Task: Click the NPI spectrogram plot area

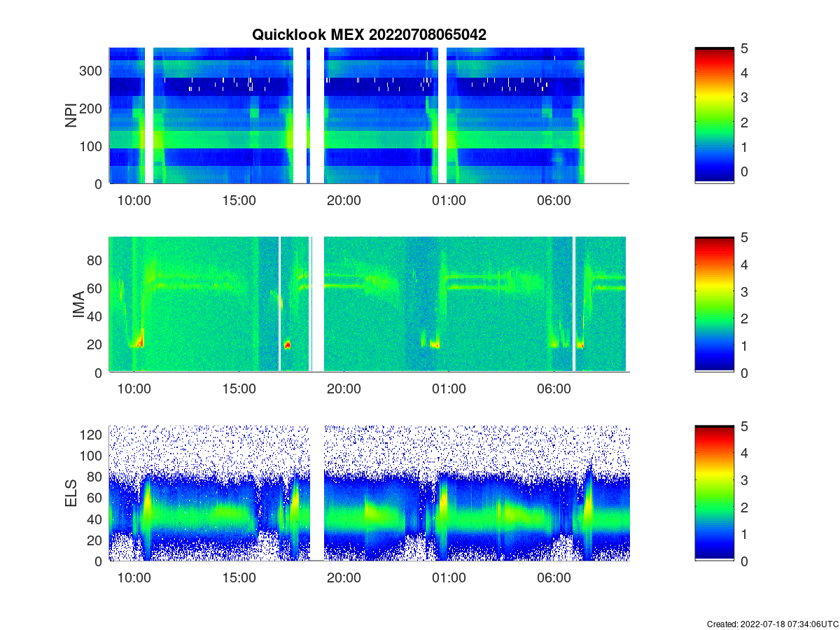Action: tap(369, 115)
